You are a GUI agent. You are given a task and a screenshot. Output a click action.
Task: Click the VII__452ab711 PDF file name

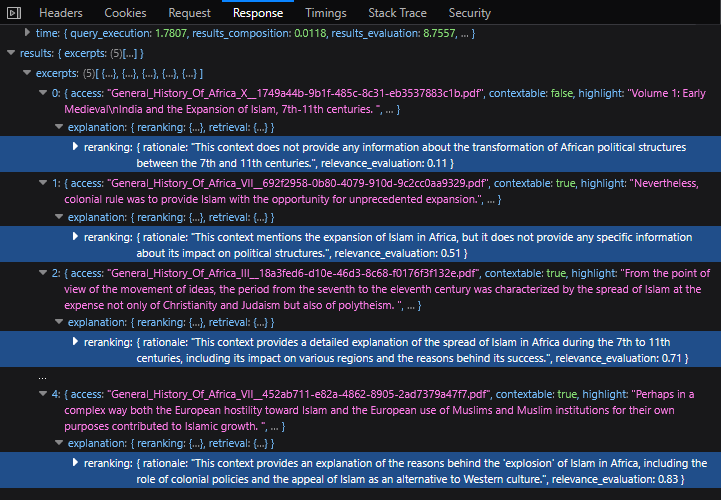pyautogui.click(x=299, y=394)
